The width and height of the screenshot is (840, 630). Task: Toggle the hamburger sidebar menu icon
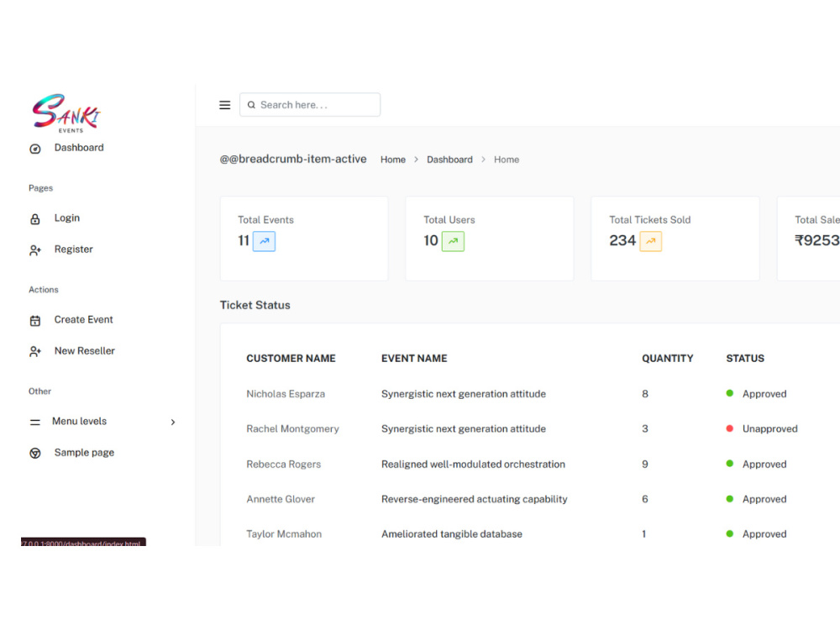224,105
